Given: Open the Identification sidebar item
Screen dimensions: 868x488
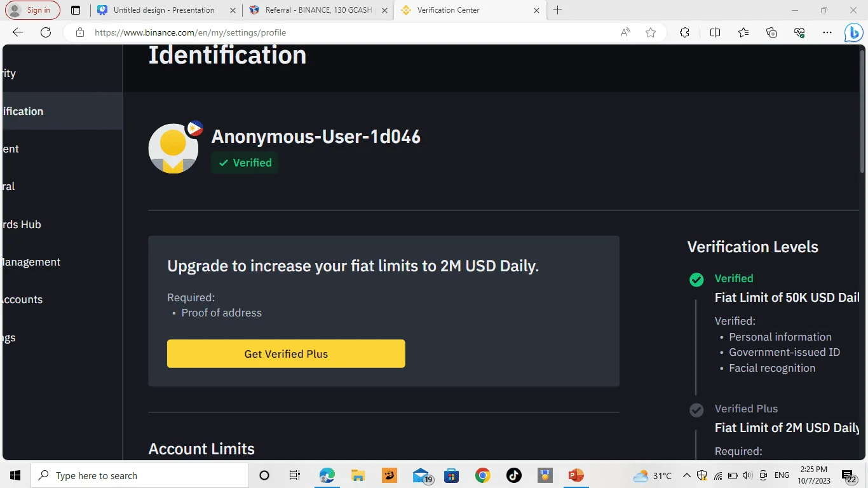Looking at the screenshot, I should (62, 111).
